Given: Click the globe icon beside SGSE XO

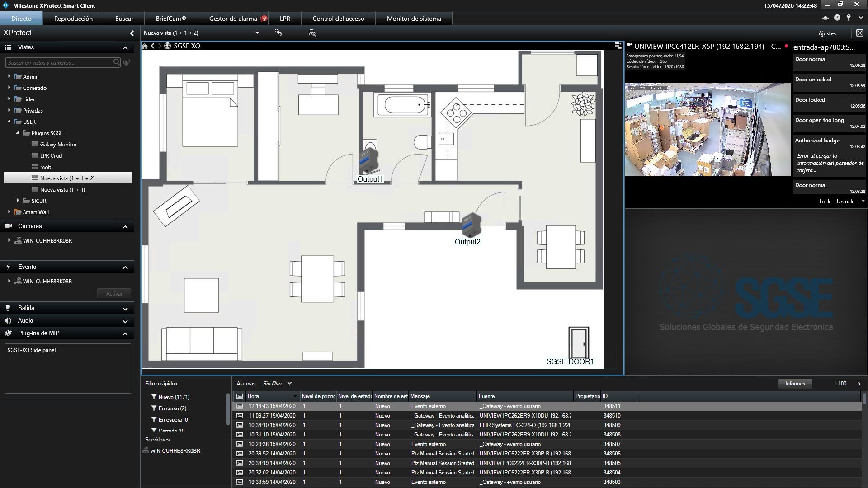Looking at the screenshot, I should (x=167, y=46).
